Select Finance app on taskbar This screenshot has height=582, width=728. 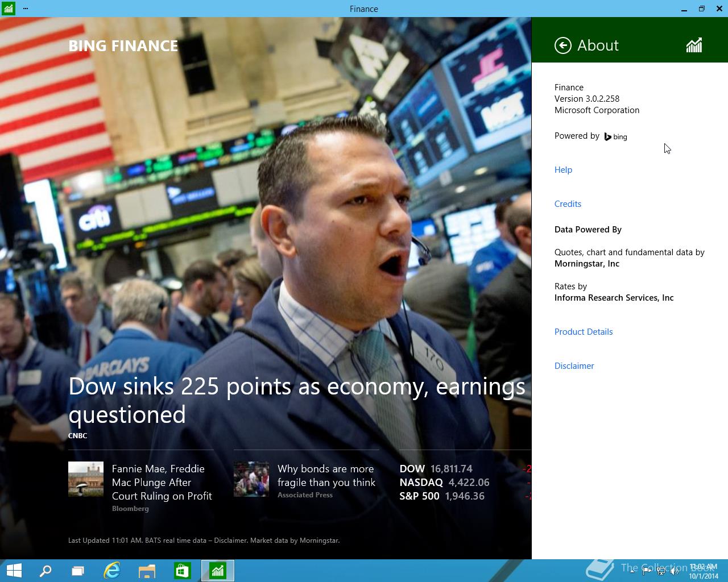click(218, 571)
